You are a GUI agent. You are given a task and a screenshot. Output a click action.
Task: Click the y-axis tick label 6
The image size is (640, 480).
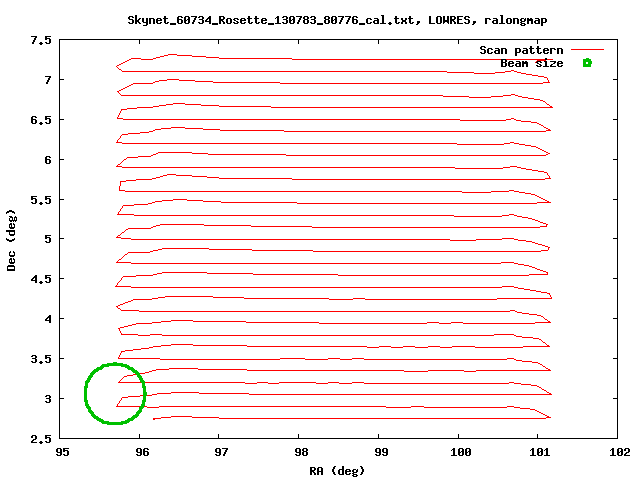pyautogui.click(x=49, y=160)
